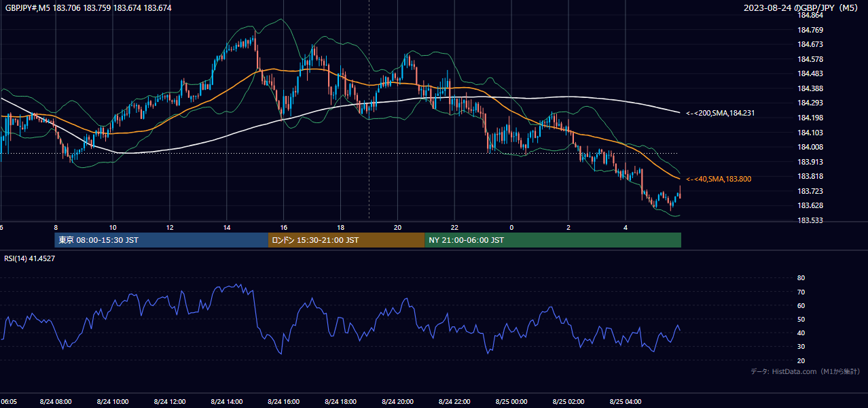This screenshot has height=408, width=868.
Task: Click the 40,SMA,183.800 line label
Action: [x=718, y=179]
